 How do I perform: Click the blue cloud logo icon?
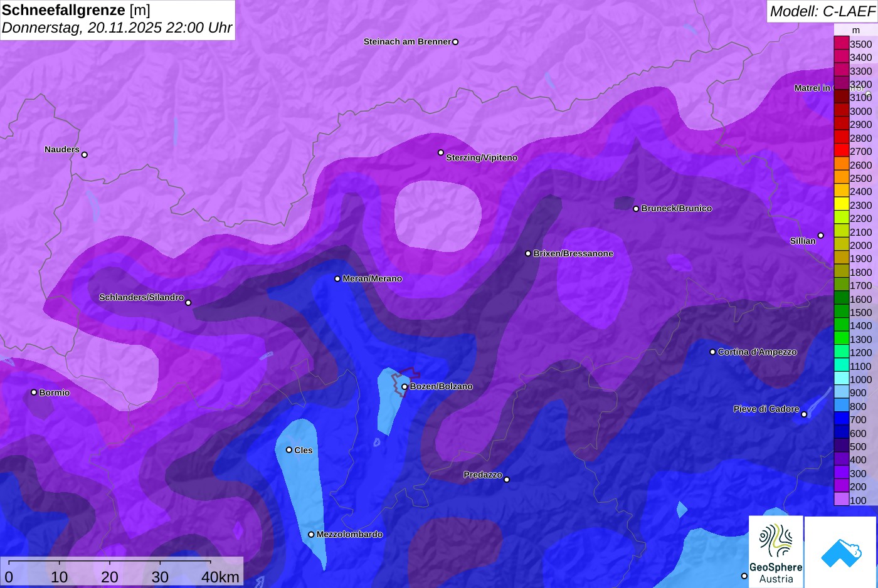[841, 552]
